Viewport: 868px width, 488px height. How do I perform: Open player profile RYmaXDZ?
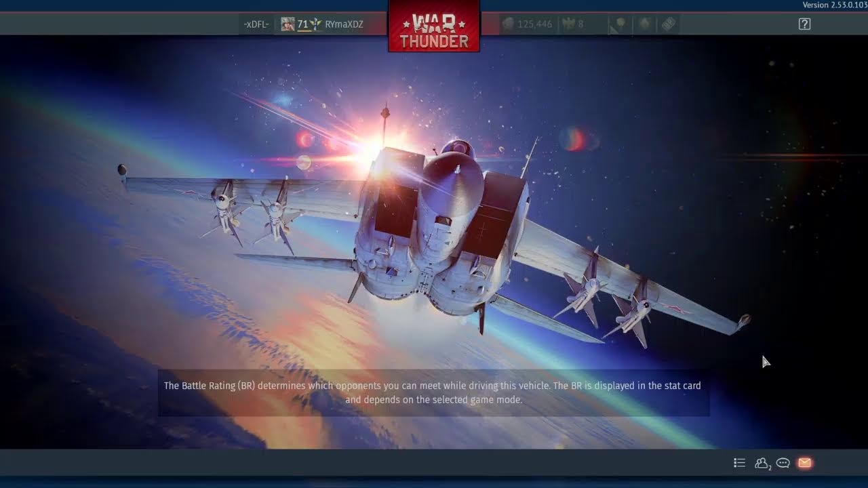[344, 24]
